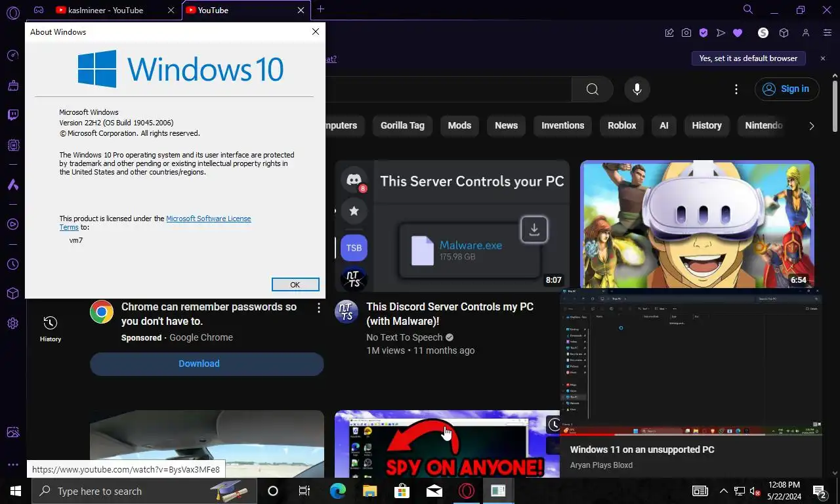Click OK in About Windows dialog
840x504 pixels.
(295, 284)
